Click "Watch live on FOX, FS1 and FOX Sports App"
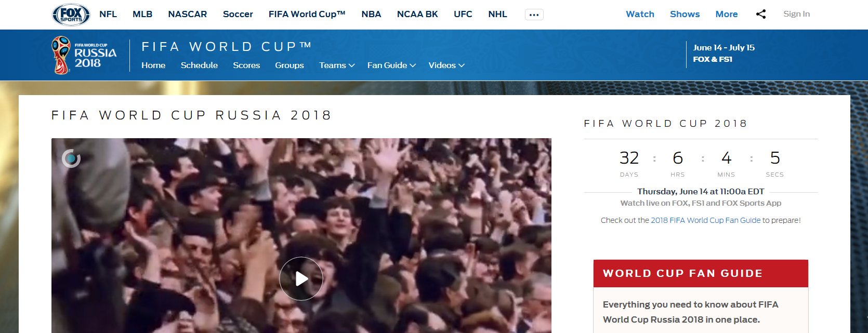 point(701,203)
